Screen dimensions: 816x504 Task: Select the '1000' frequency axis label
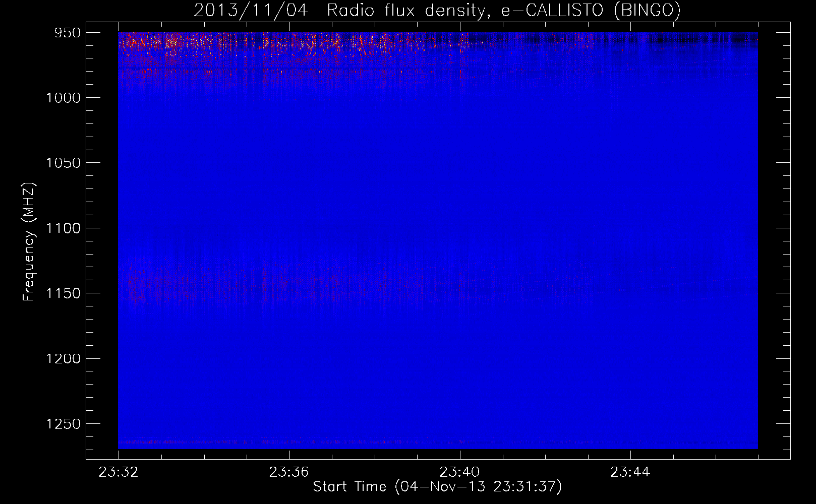(x=63, y=98)
